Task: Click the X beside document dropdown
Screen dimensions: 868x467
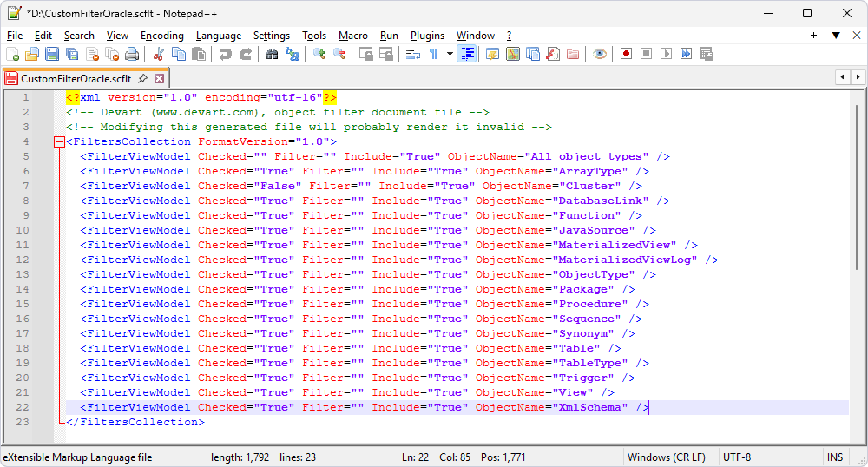Action: pos(857,36)
